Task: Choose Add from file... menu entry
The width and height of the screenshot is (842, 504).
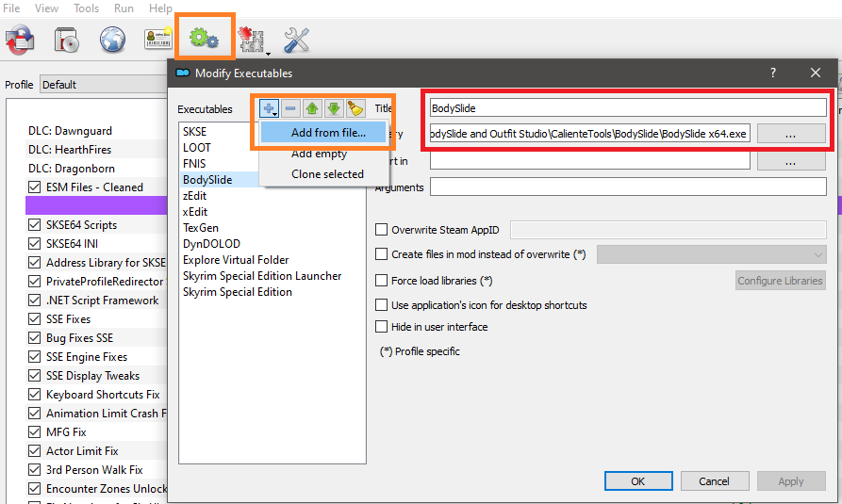Action: [x=323, y=133]
